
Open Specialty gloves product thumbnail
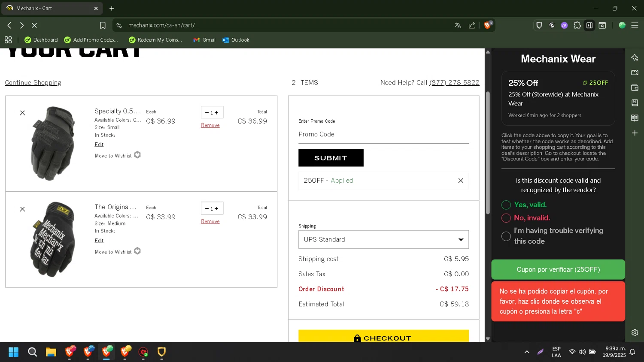click(x=53, y=143)
